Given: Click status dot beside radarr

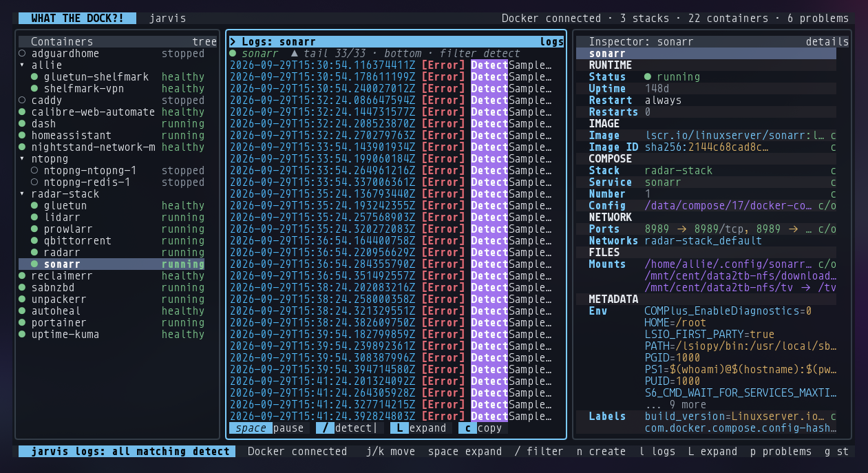Looking at the screenshot, I should tap(34, 253).
